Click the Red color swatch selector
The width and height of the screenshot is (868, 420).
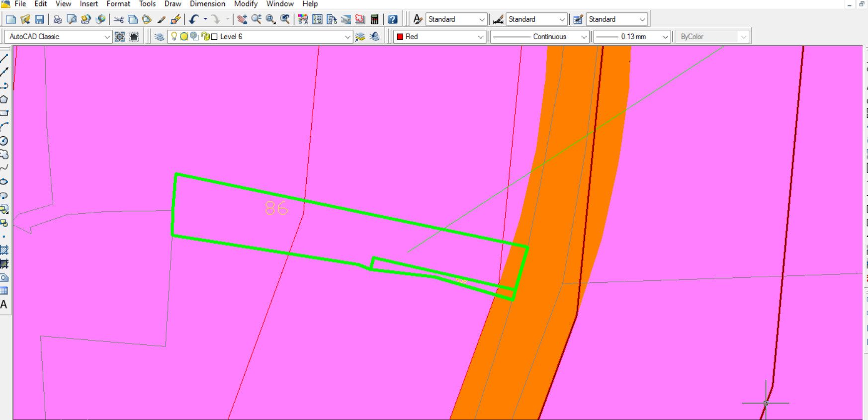point(439,37)
